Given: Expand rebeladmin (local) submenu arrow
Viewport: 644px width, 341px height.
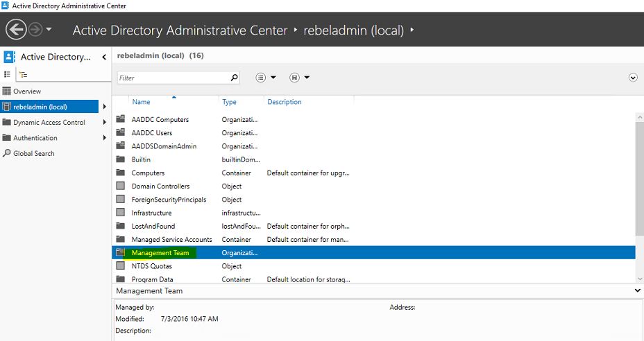Looking at the screenshot, I should click(x=104, y=107).
